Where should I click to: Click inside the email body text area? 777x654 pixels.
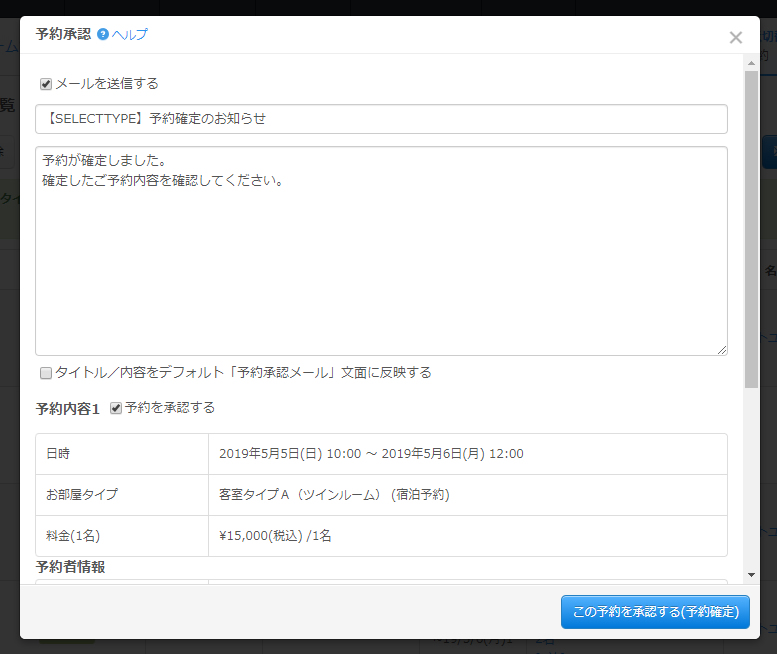coord(380,250)
